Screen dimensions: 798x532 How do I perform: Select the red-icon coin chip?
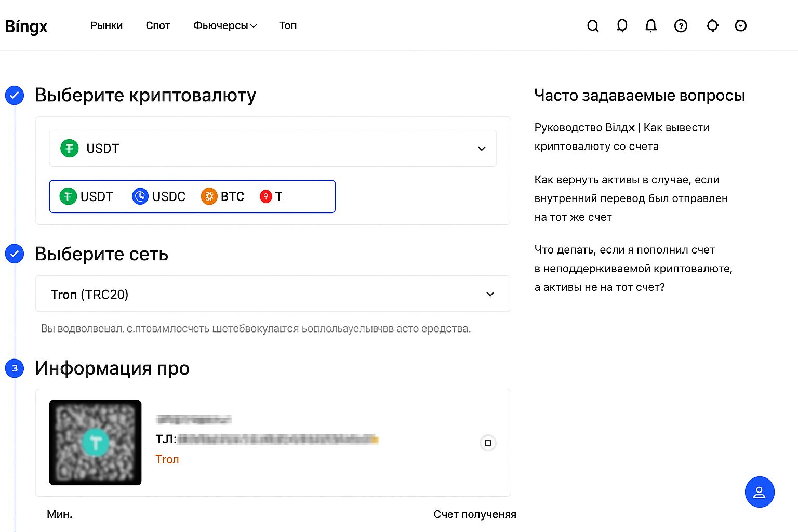tap(272, 196)
